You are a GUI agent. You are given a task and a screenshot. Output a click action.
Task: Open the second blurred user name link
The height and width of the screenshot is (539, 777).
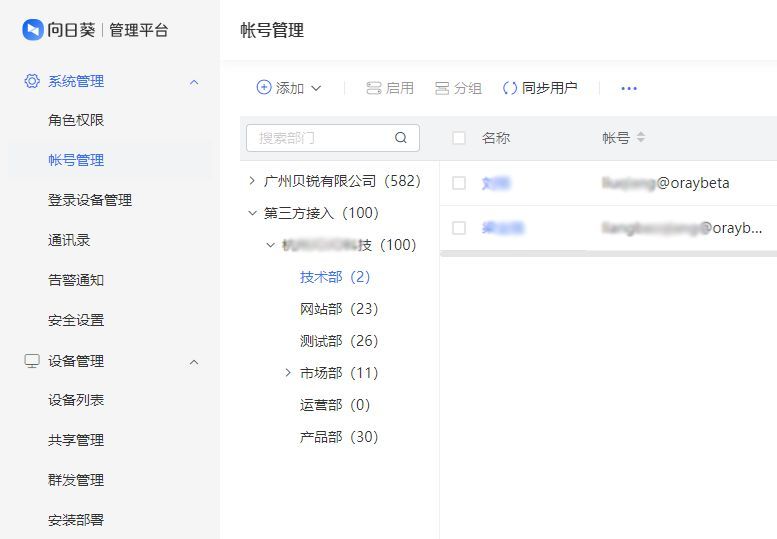[502, 228]
